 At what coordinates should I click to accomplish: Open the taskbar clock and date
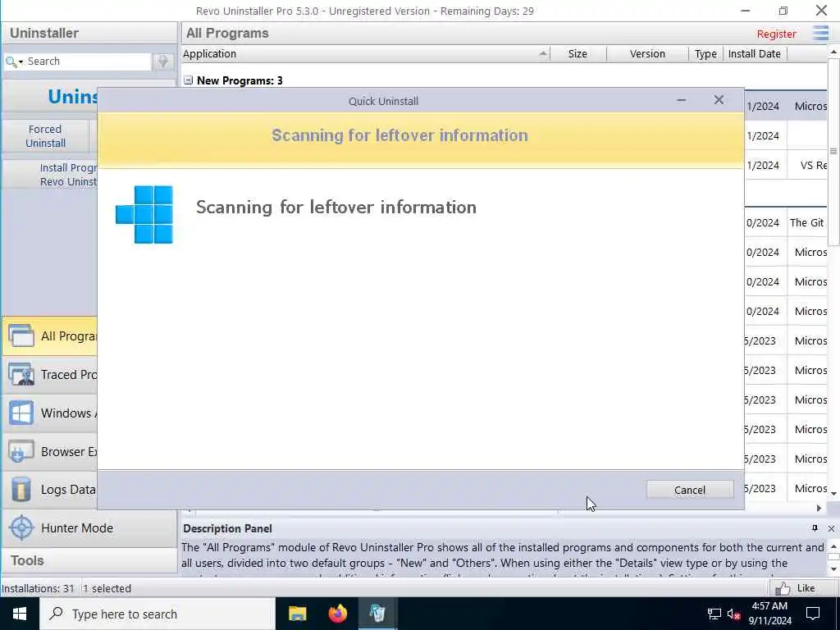pos(769,614)
